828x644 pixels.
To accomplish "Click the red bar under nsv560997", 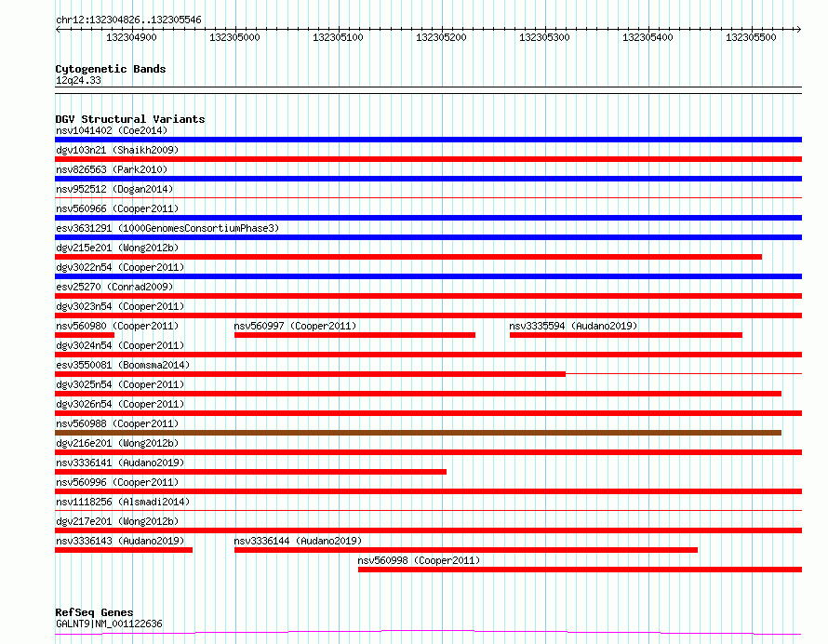I will pyautogui.click(x=354, y=335).
